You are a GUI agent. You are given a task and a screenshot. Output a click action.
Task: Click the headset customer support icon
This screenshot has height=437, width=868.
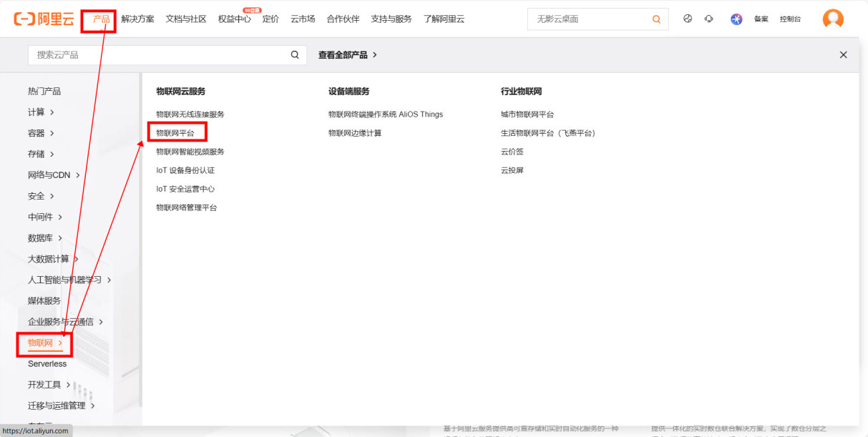point(708,19)
